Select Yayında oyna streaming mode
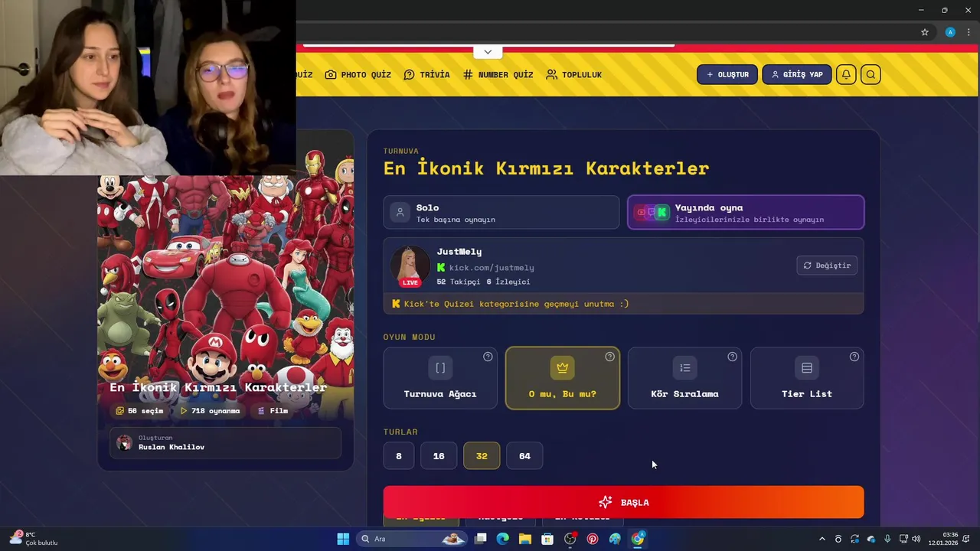The height and width of the screenshot is (551, 980). pyautogui.click(x=746, y=213)
